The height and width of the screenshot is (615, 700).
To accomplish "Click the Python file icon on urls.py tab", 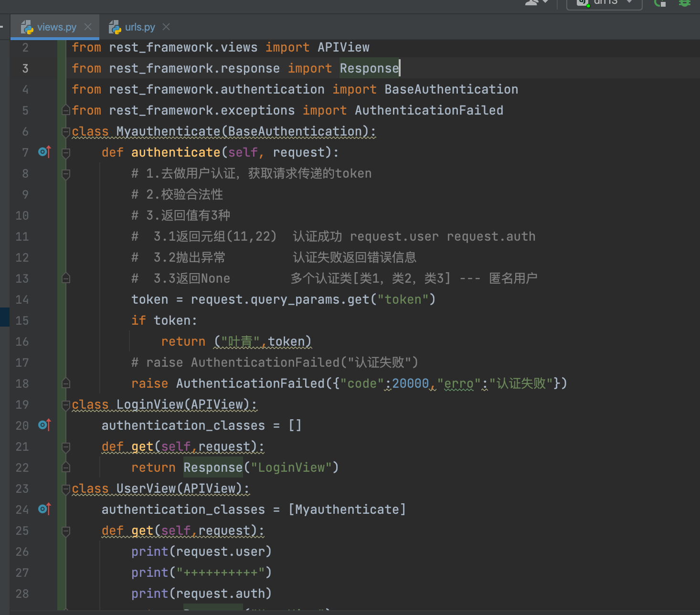I will coord(115,27).
